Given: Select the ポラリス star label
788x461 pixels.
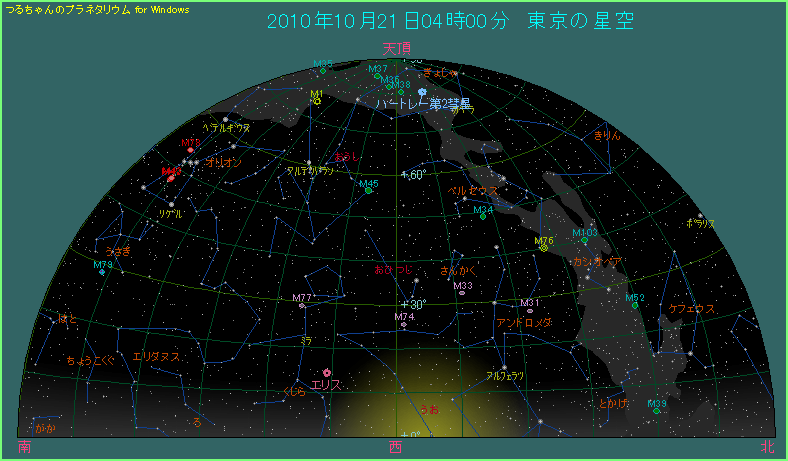Looking at the screenshot, I should coord(701,223).
